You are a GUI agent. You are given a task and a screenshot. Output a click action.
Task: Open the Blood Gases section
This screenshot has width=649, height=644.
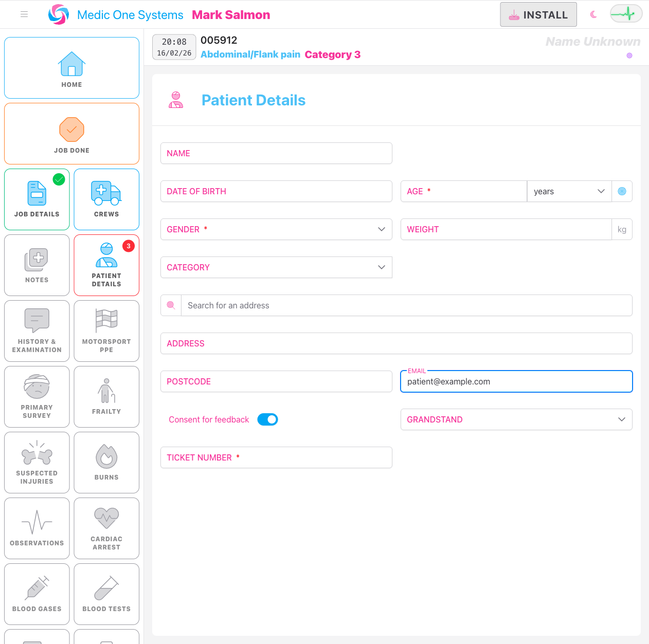[x=37, y=594]
